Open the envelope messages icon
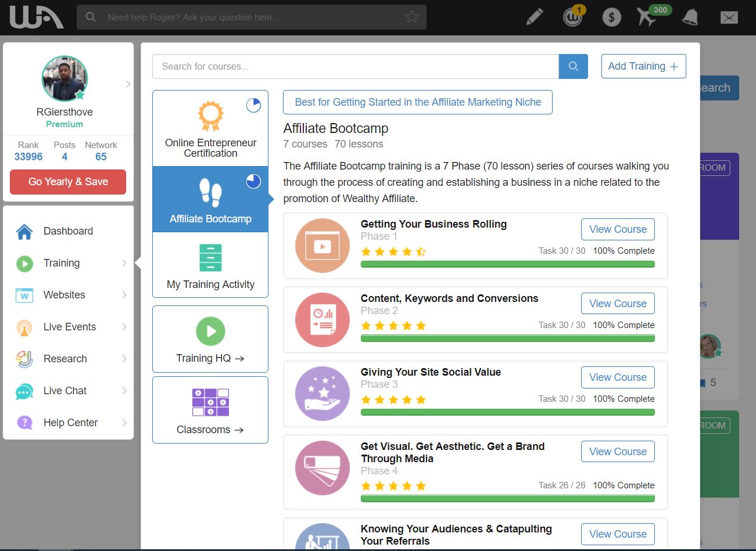Viewport: 756px width, 551px height. pos(729,17)
